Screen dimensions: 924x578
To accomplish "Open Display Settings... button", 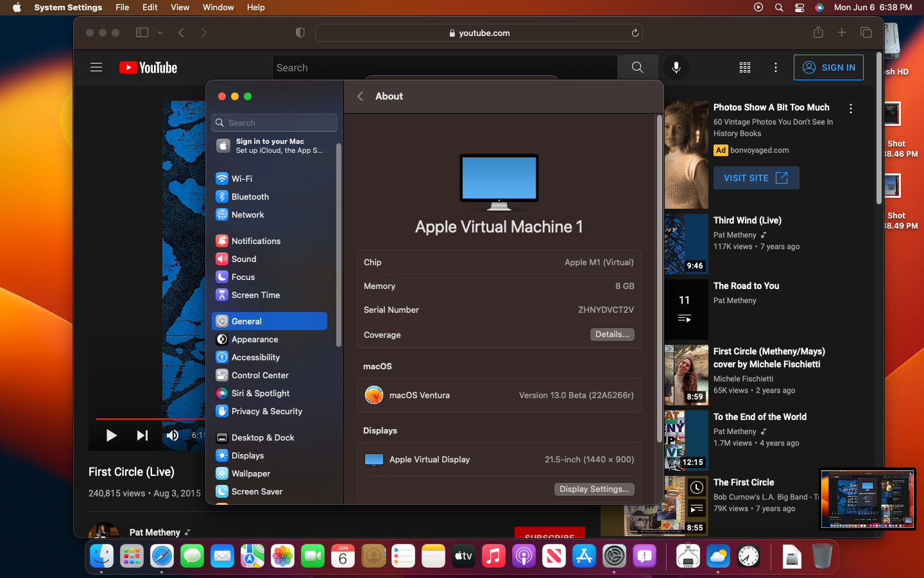I will coord(594,489).
